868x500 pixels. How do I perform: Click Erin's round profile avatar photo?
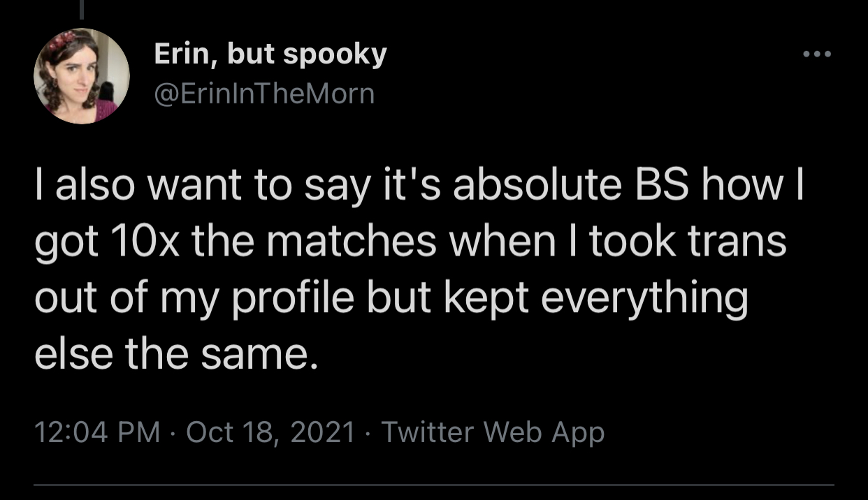pyautogui.click(x=81, y=76)
